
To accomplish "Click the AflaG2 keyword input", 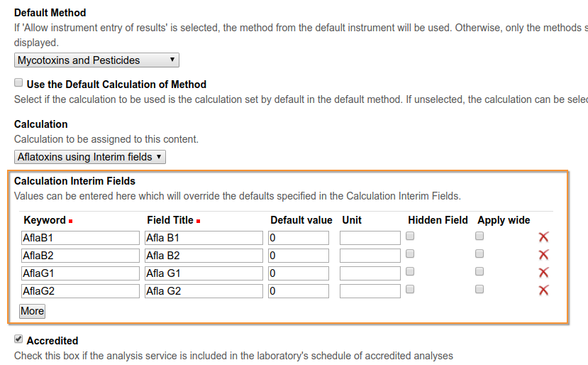I will pyautogui.click(x=80, y=291).
